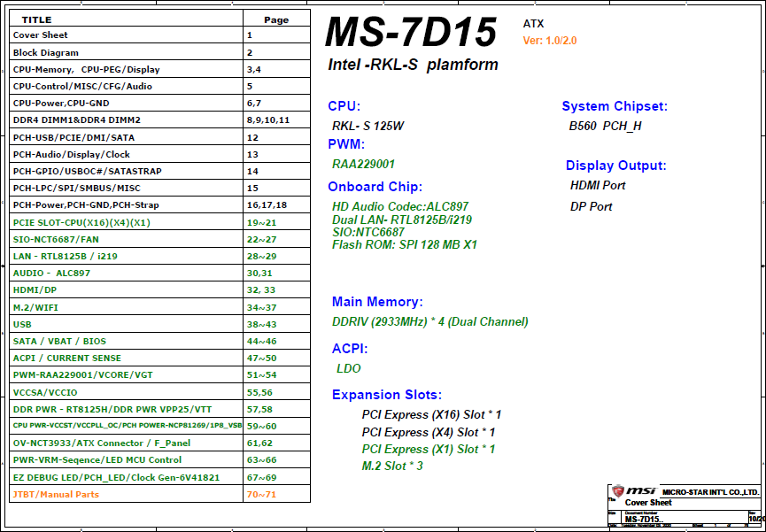Click the Ver: 1.0/2.0 version label
The width and height of the screenshot is (766, 532).
point(549,40)
